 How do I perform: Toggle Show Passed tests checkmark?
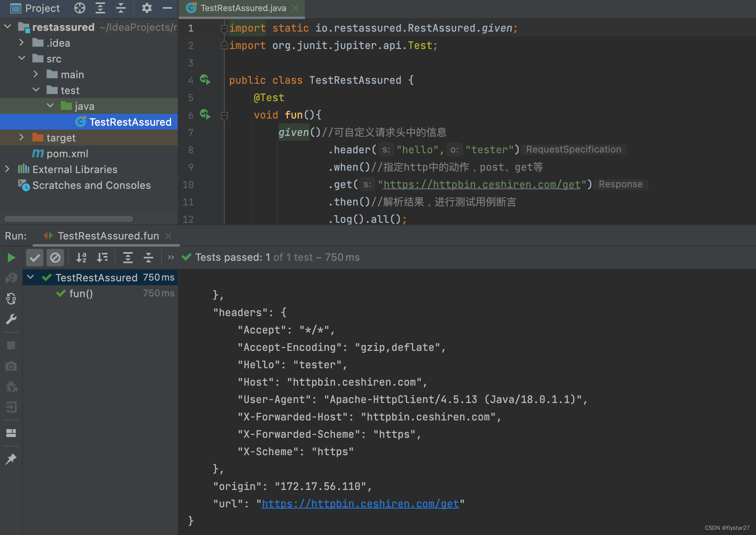[x=35, y=258]
